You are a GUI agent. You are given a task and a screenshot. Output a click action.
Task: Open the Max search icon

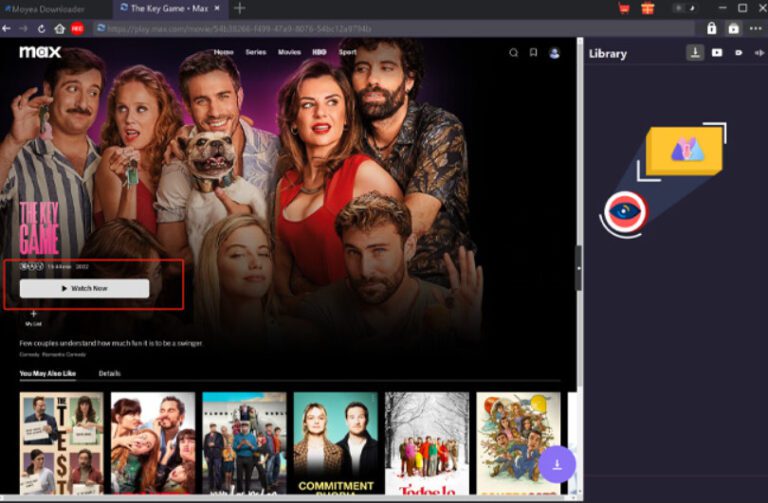[514, 53]
